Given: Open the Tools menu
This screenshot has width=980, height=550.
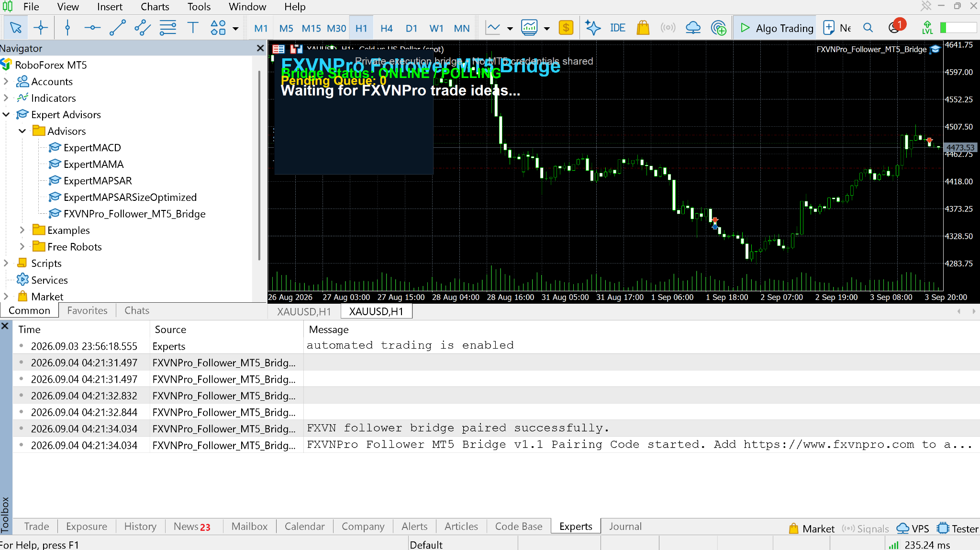Looking at the screenshot, I should [199, 7].
